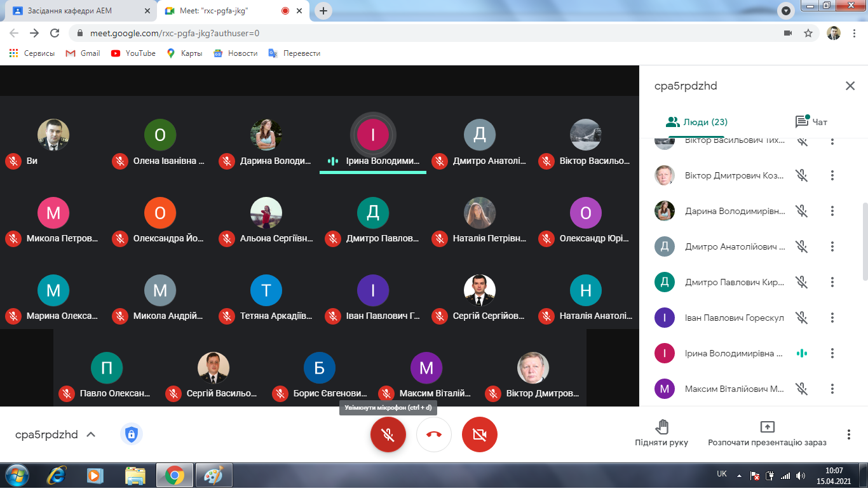Open options for Дарина Володимирівна in the list

(832, 211)
